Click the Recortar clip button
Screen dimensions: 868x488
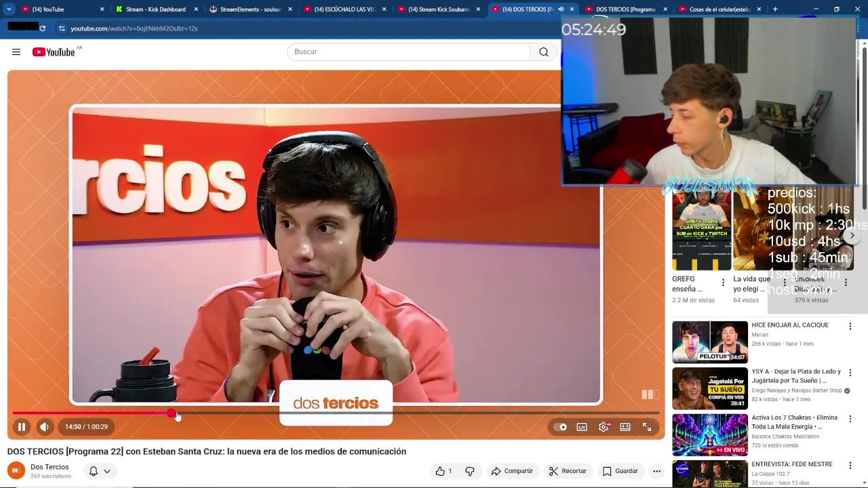(x=568, y=471)
